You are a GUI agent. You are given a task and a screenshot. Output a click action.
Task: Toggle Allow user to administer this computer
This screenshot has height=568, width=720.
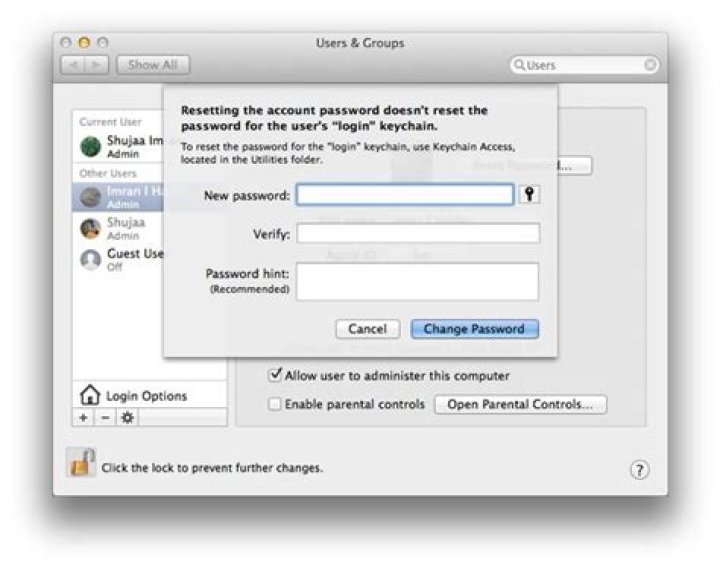pos(275,375)
